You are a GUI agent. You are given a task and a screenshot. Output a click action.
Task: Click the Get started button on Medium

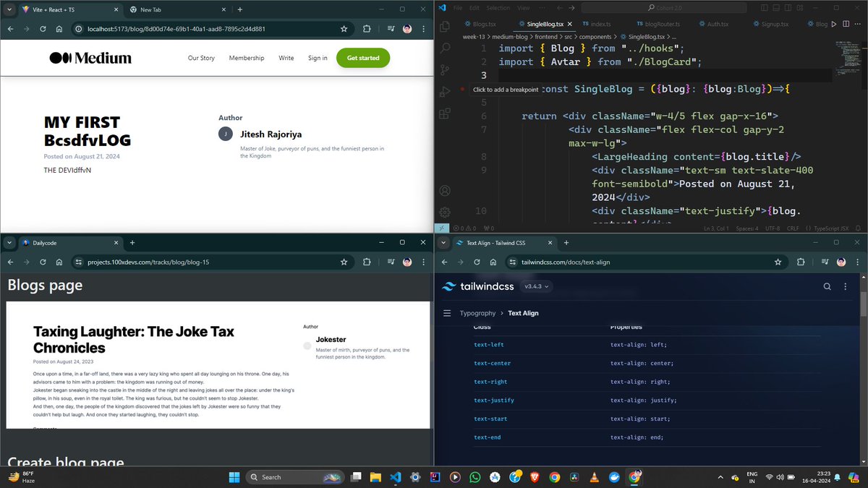pos(363,57)
